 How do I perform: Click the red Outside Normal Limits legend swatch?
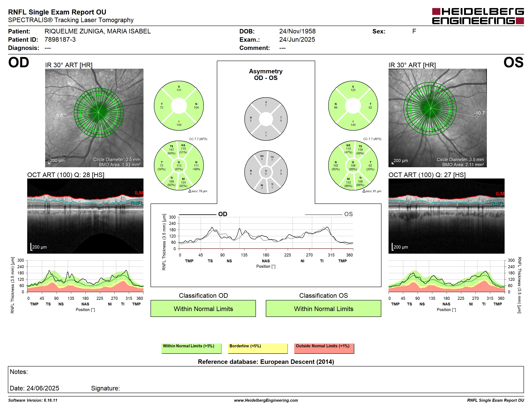tap(324, 348)
